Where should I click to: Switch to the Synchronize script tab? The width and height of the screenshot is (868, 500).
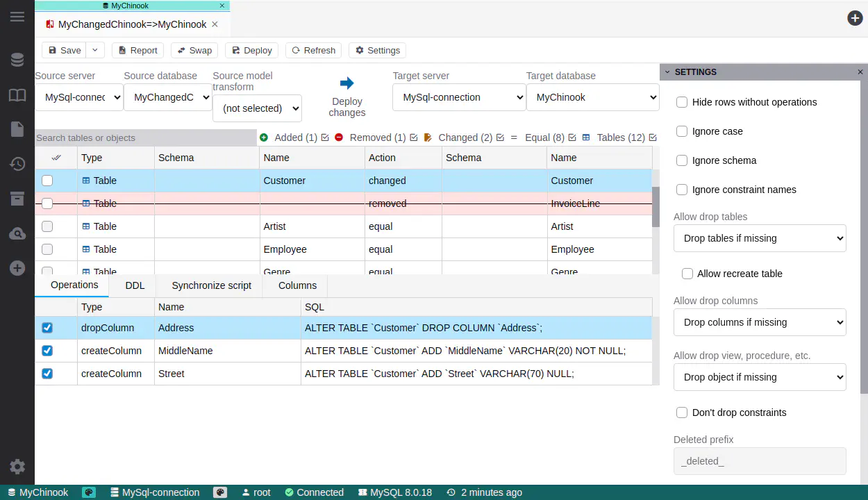point(211,285)
